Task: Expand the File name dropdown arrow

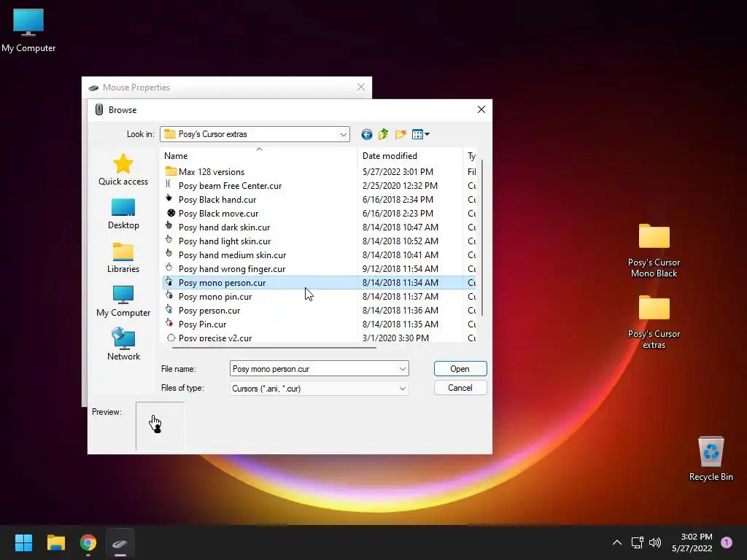Action: [403, 368]
